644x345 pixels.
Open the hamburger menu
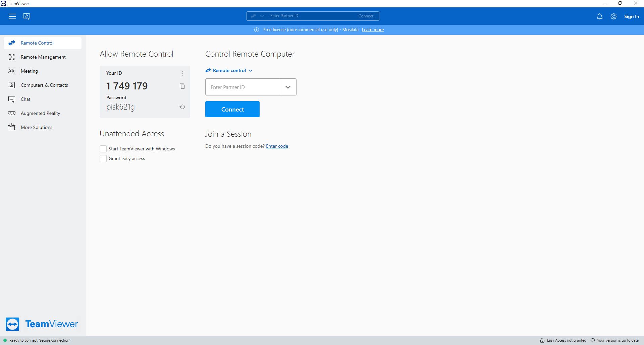pyautogui.click(x=12, y=16)
